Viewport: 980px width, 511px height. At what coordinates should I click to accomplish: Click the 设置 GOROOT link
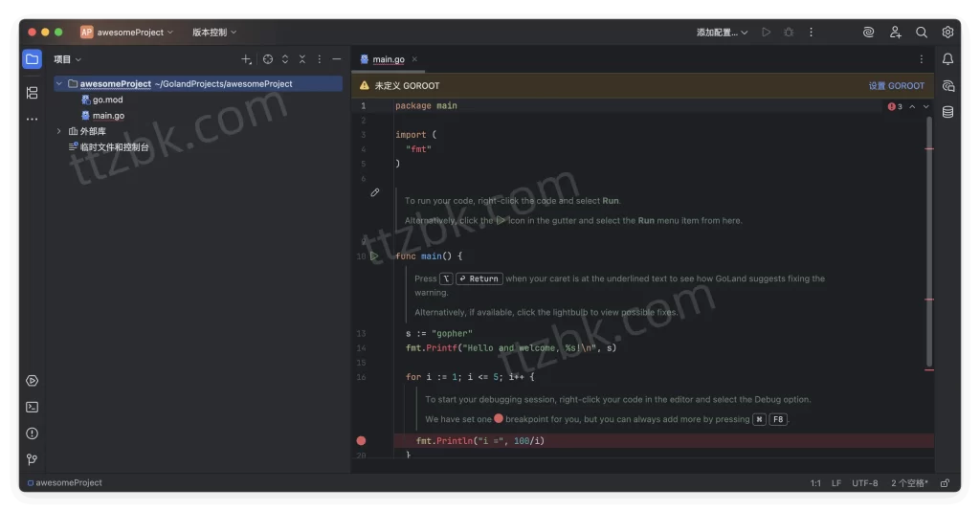pyautogui.click(x=896, y=86)
